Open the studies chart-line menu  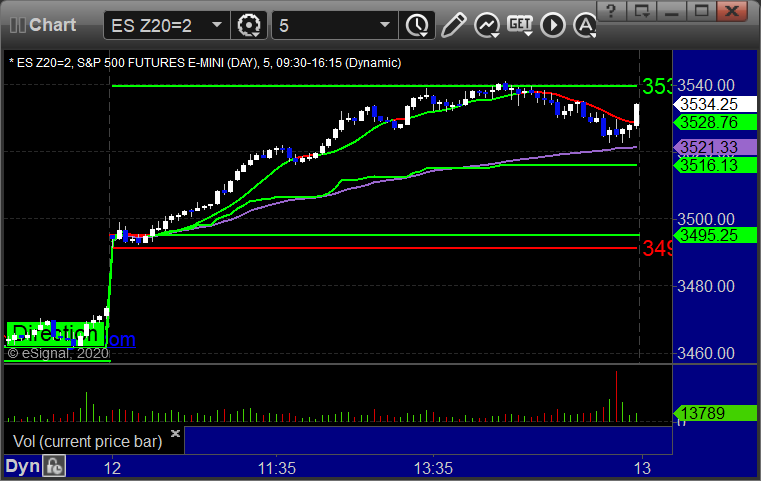487,25
